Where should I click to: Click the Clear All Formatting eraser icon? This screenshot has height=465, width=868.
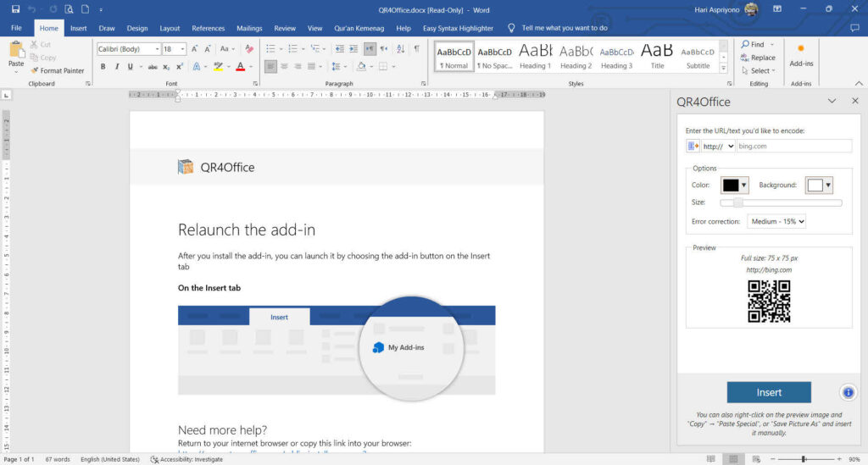point(249,49)
